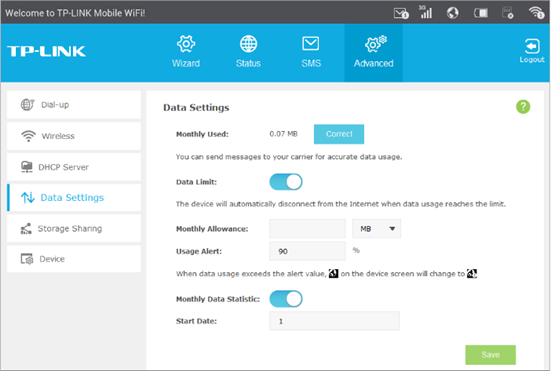Open the green help question icon
This screenshot has height=371, width=554.
point(523,107)
